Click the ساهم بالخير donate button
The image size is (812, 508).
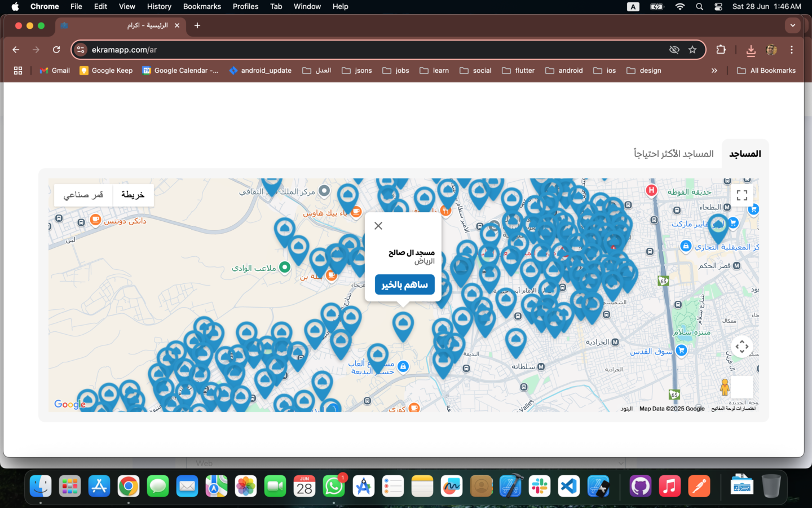point(405,284)
